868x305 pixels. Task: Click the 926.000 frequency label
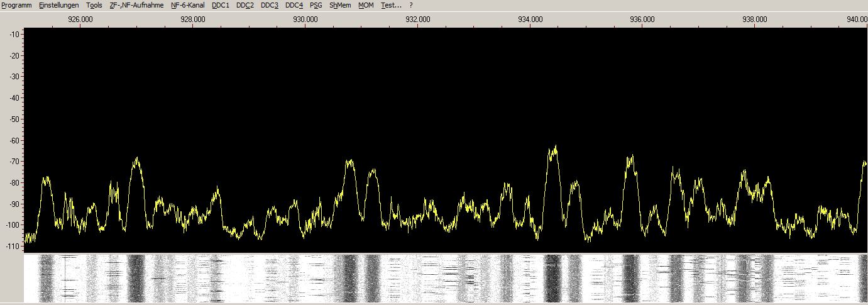[80, 19]
